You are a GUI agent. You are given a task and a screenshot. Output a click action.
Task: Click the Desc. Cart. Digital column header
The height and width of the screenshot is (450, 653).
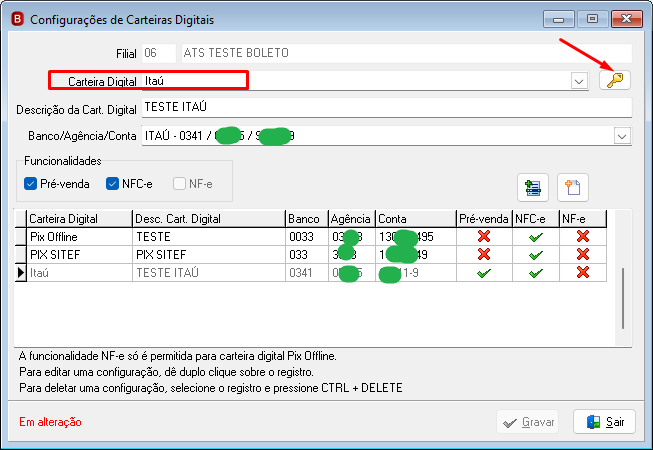click(209, 219)
